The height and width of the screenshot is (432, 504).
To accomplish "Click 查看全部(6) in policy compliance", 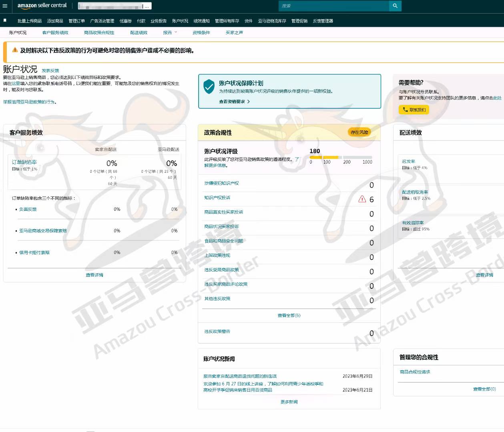I will click(289, 315).
